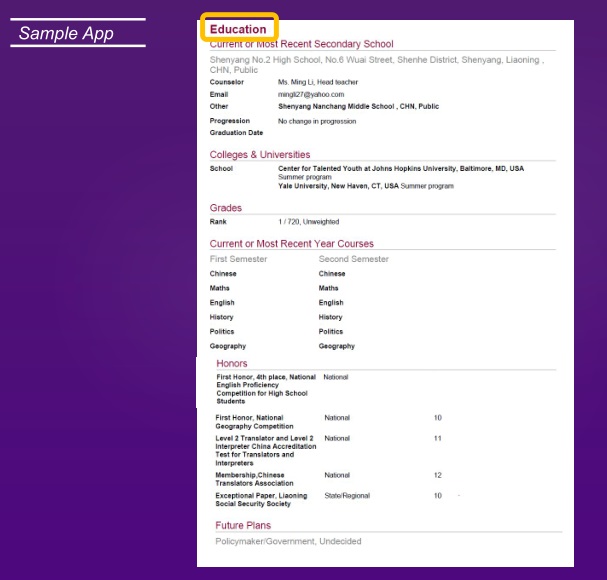
Task: Select English under First Semester
Action: click(x=222, y=303)
